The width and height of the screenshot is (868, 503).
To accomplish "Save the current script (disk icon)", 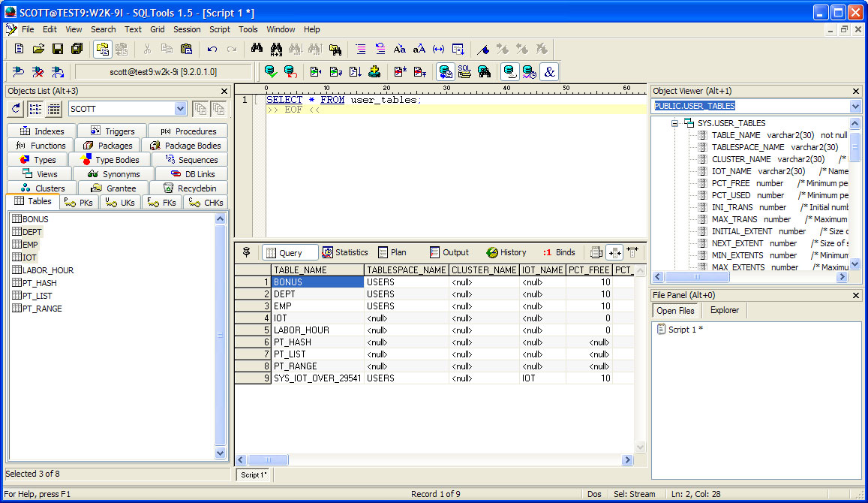I will pos(57,47).
